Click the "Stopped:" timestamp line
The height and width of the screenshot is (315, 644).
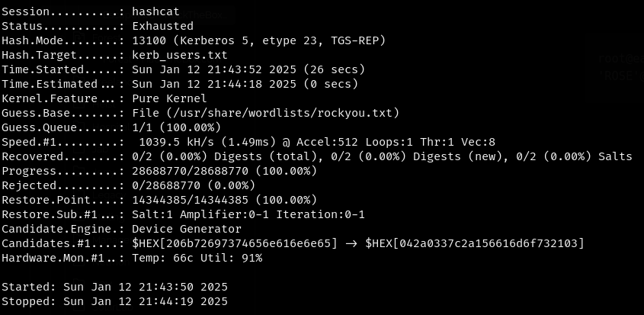pyautogui.click(x=114, y=301)
